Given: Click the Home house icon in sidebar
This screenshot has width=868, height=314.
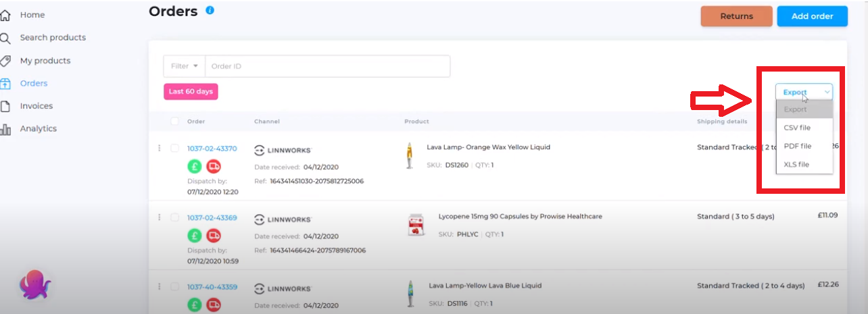Looking at the screenshot, I should click(5, 15).
